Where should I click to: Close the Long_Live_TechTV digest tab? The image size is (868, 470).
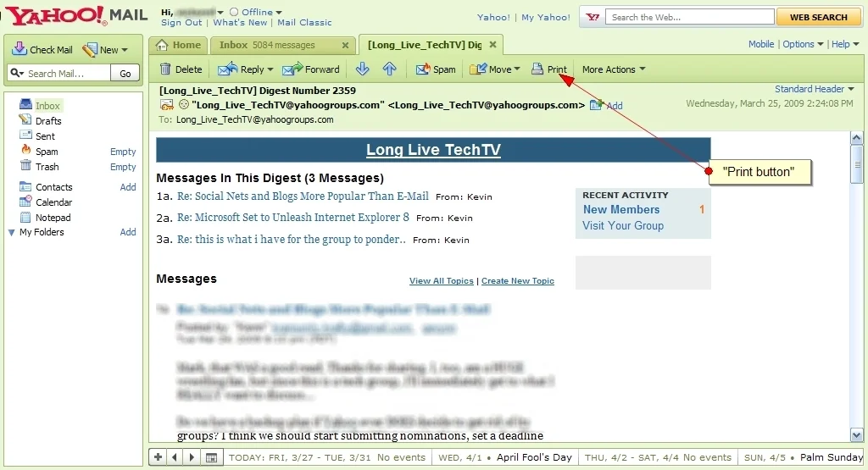point(492,44)
